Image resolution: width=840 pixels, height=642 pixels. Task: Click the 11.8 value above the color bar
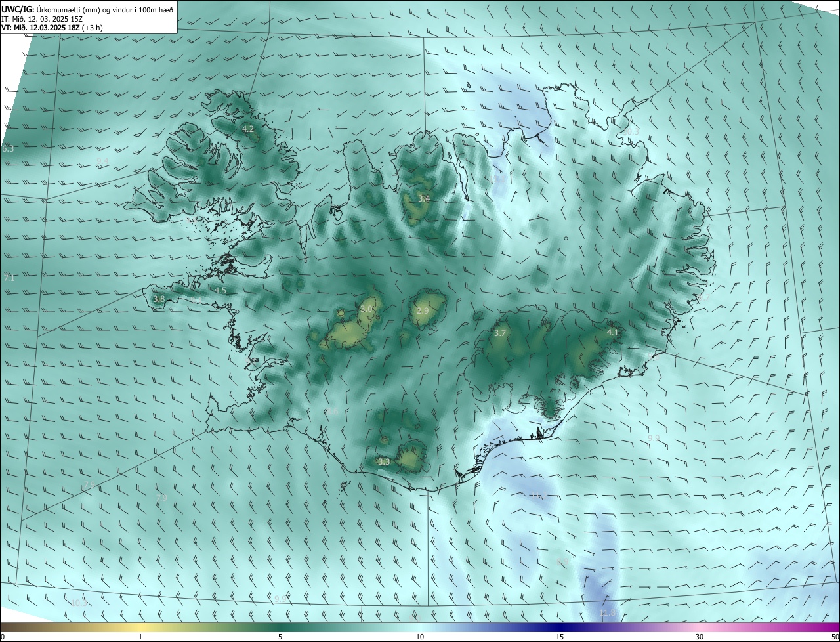608,613
